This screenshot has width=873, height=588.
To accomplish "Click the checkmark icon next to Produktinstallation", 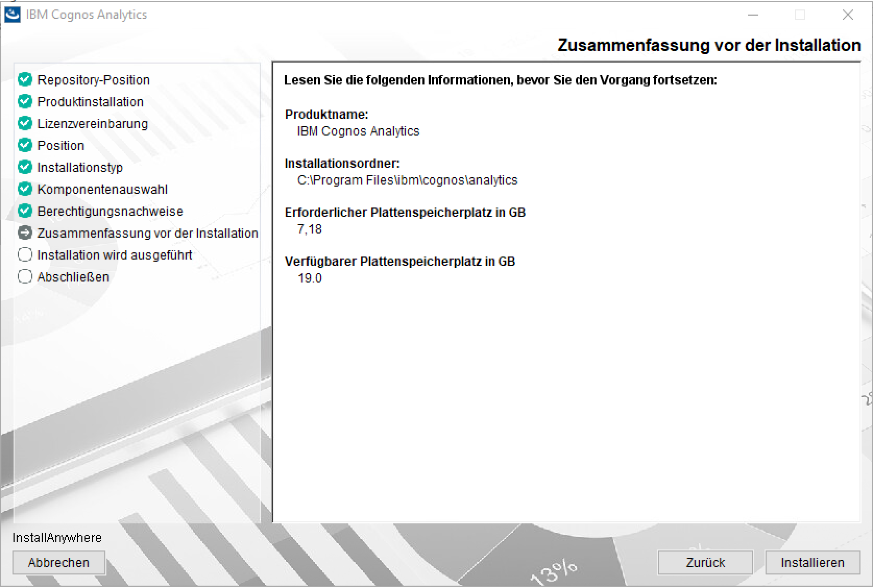I will tap(25, 102).
